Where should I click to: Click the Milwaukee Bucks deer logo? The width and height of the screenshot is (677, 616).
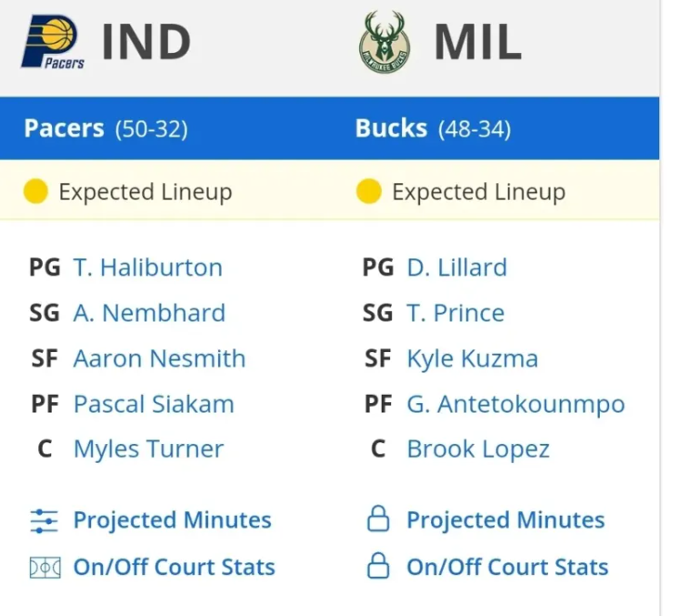tap(384, 42)
